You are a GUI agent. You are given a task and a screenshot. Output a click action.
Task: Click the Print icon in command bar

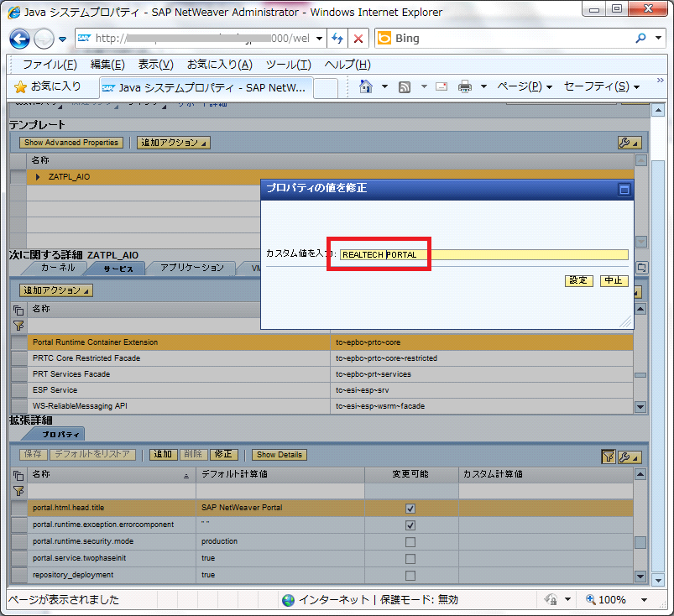click(x=465, y=86)
